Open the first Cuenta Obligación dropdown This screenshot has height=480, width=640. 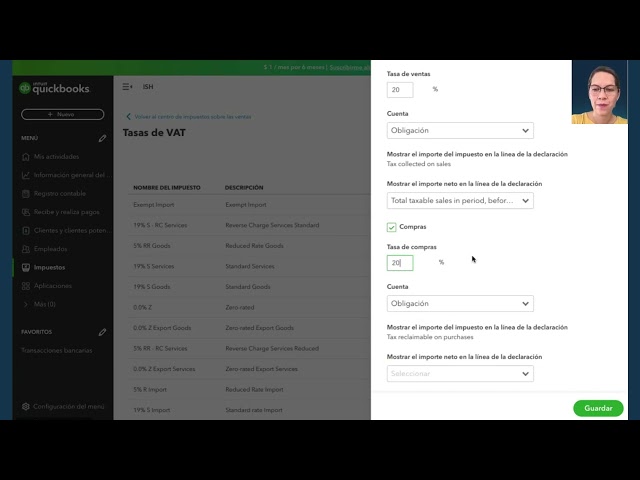point(460,131)
